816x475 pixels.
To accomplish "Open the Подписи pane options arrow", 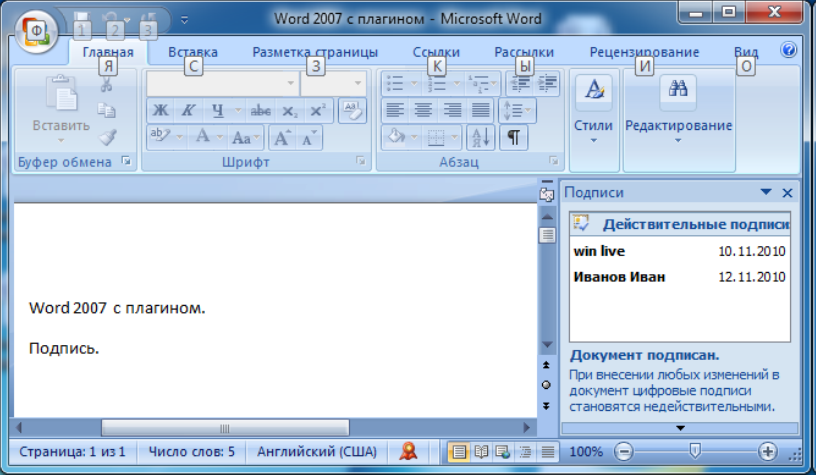I will (x=766, y=192).
